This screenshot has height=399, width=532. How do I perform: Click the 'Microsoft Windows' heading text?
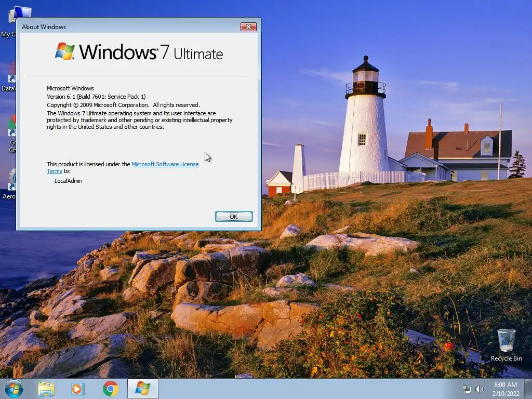pos(70,88)
